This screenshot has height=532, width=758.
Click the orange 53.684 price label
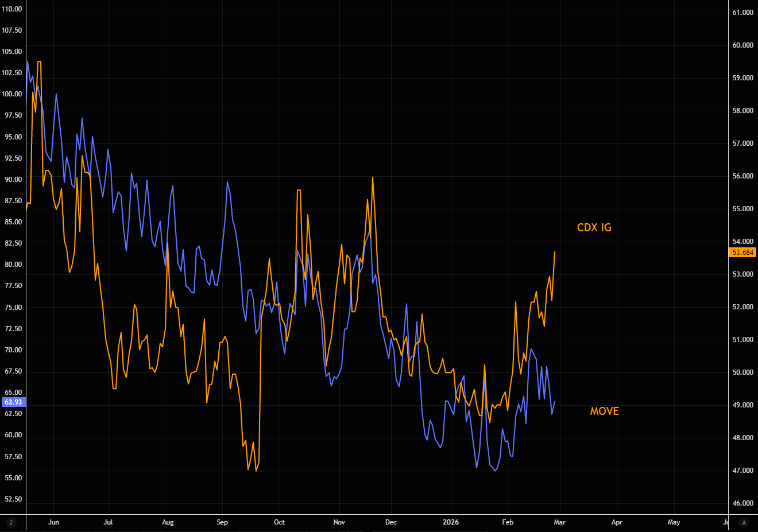(742, 253)
